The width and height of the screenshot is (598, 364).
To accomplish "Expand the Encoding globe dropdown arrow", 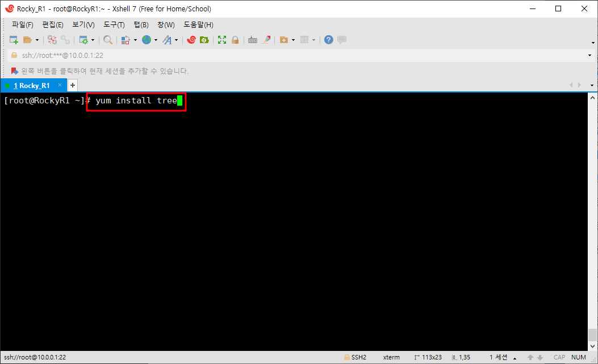I will pos(156,40).
